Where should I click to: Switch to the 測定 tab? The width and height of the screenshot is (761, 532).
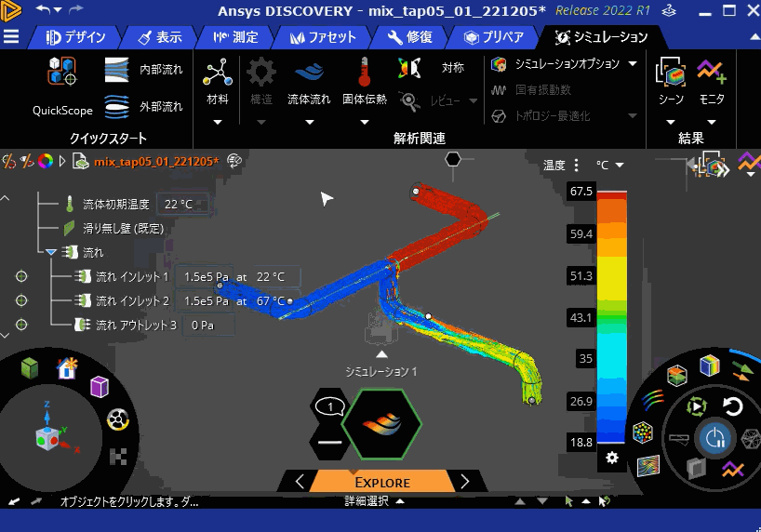click(235, 37)
